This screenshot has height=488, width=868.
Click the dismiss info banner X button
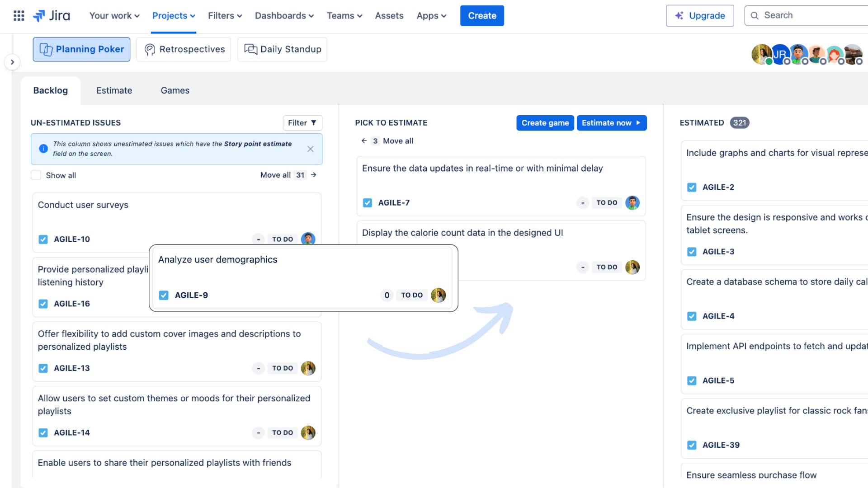[x=311, y=148]
